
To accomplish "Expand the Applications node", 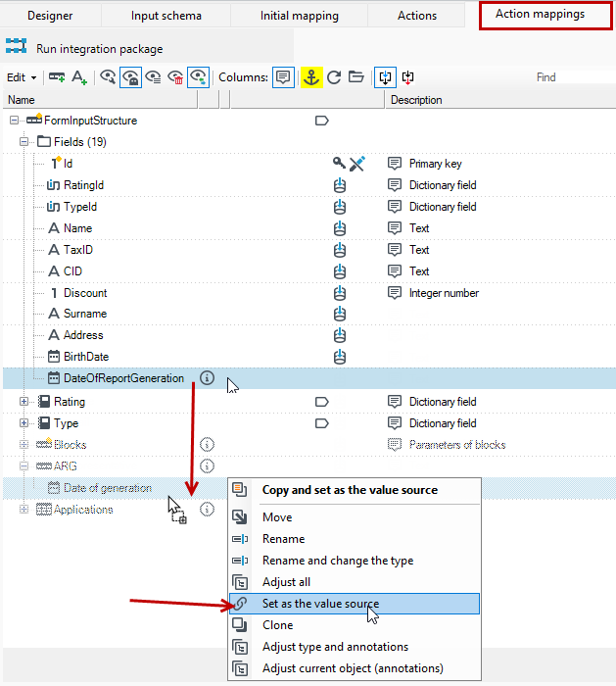I will click(24, 509).
